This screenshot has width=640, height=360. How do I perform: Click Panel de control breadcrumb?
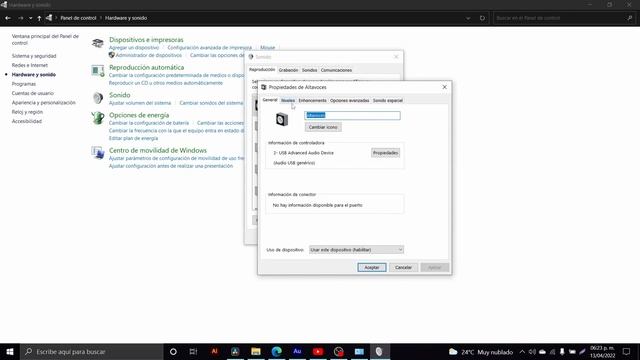(78, 18)
